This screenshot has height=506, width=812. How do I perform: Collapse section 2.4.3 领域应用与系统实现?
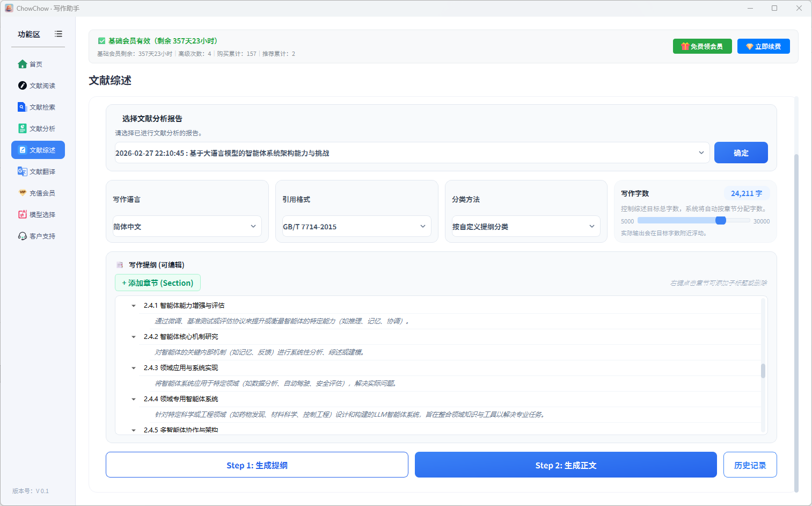pos(134,368)
